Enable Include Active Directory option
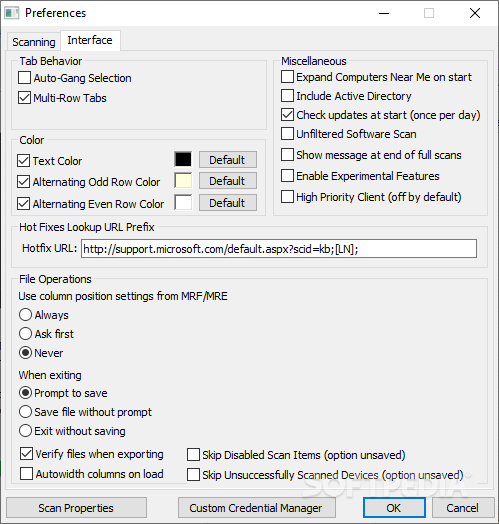 coord(287,96)
